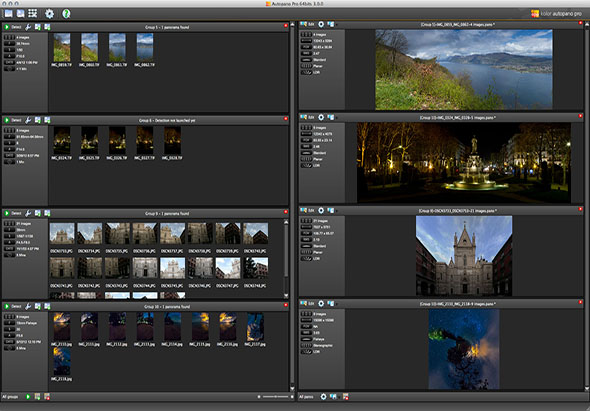Click Edit button of fountain night panorama

click(307, 117)
